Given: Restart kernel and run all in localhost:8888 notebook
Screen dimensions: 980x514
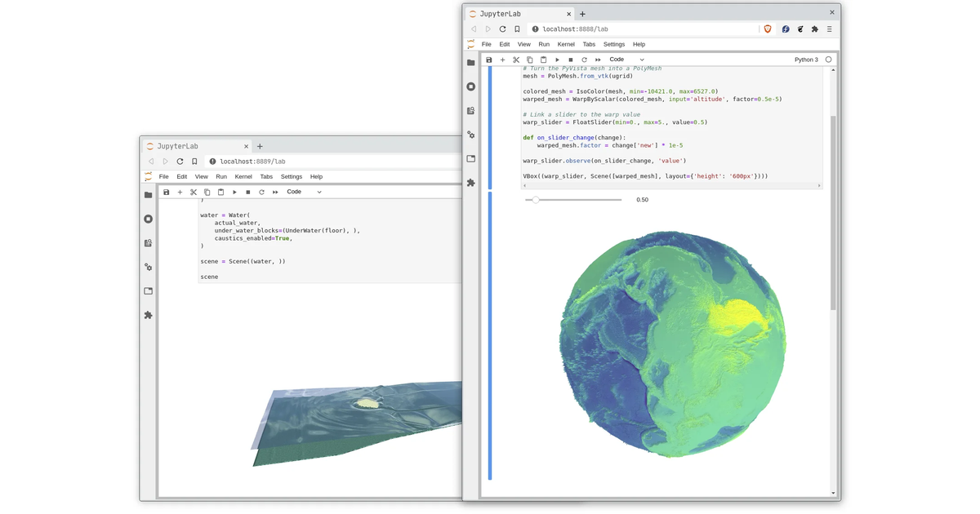Looking at the screenshot, I should click(598, 60).
